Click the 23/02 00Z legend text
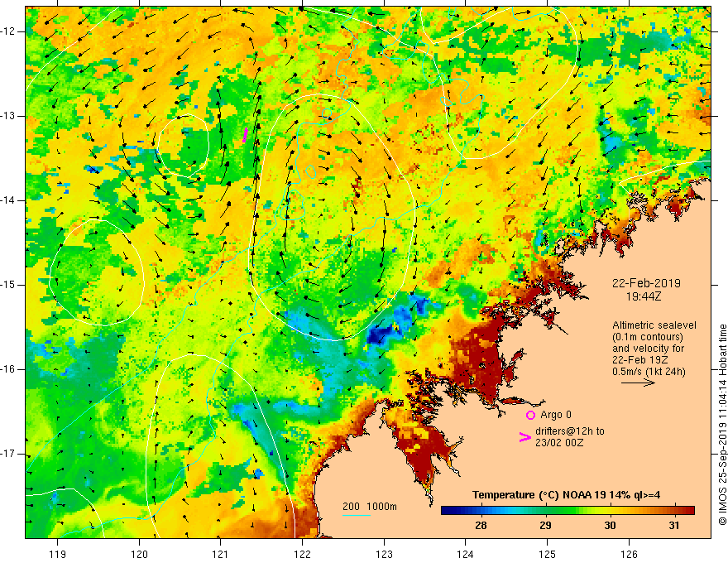Image resolution: width=728 pixels, height=563 pixels. [x=559, y=443]
